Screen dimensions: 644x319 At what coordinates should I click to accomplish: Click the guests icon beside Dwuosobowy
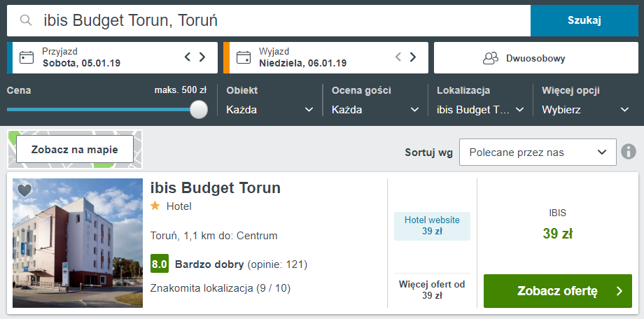pos(491,58)
